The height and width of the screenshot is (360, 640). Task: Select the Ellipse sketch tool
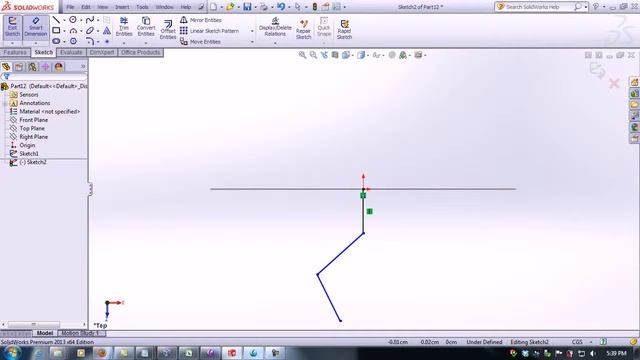click(x=90, y=31)
